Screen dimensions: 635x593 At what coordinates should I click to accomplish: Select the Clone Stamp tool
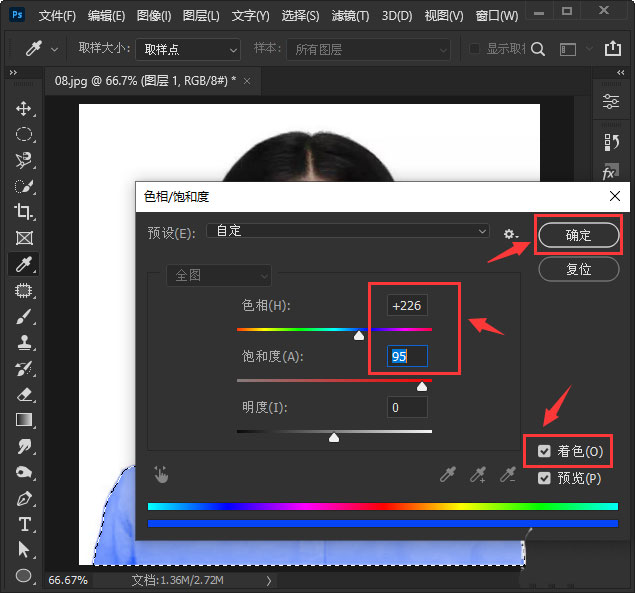coord(23,342)
